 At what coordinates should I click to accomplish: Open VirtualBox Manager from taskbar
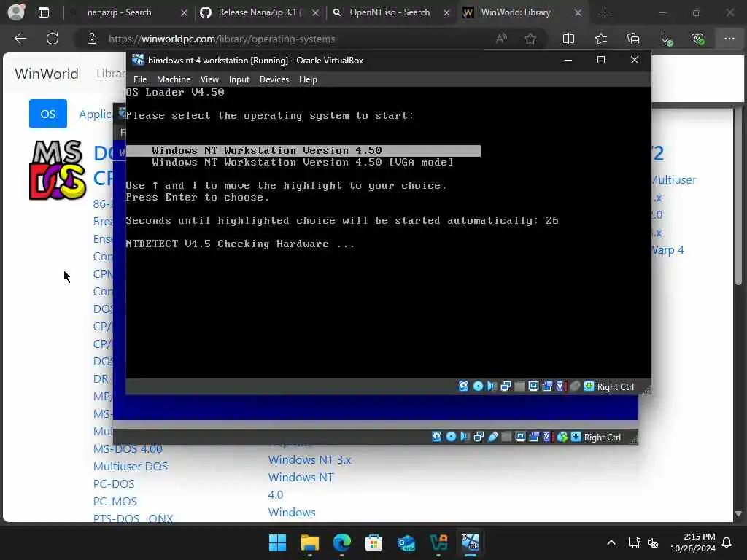click(x=438, y=542)
